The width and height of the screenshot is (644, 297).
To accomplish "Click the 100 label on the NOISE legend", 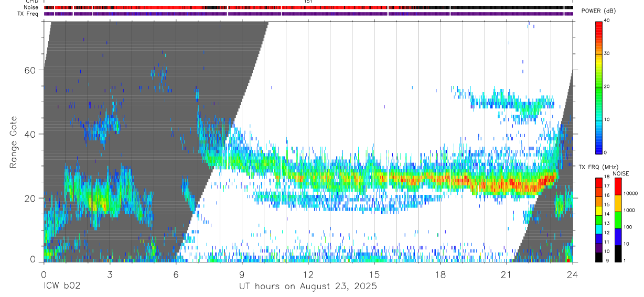I will coord(628,227).
